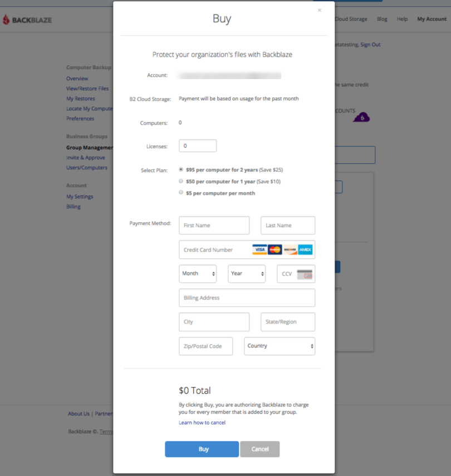This screenshot has height=476, width=451.
Task: Open the expiration Year dropdown
Action: tap(247, 273)
